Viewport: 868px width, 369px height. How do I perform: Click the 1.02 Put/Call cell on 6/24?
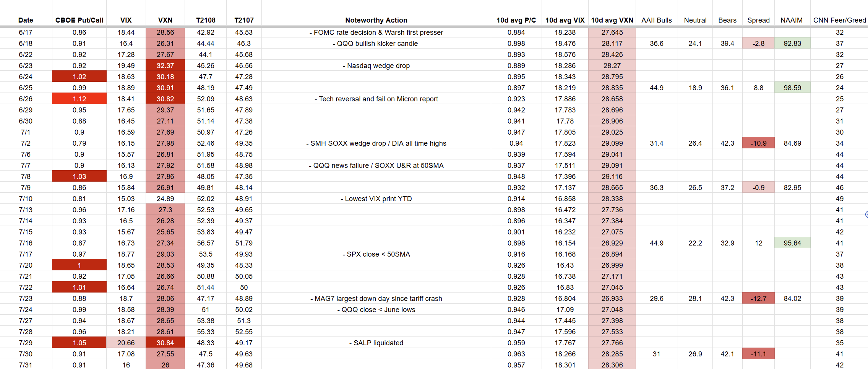tap(79, 77)
